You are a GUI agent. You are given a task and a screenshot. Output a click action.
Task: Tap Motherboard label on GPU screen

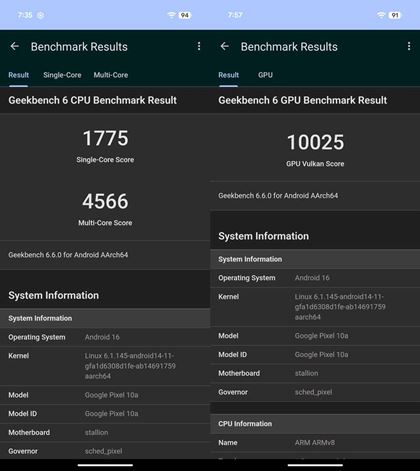point(239,373)
